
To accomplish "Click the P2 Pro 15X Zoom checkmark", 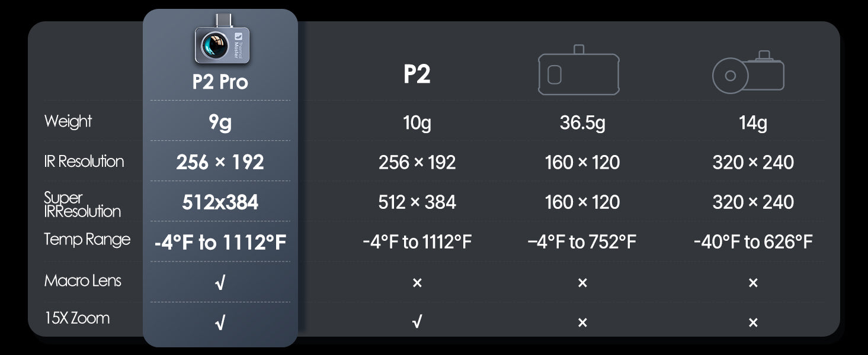I will (220, 322).
